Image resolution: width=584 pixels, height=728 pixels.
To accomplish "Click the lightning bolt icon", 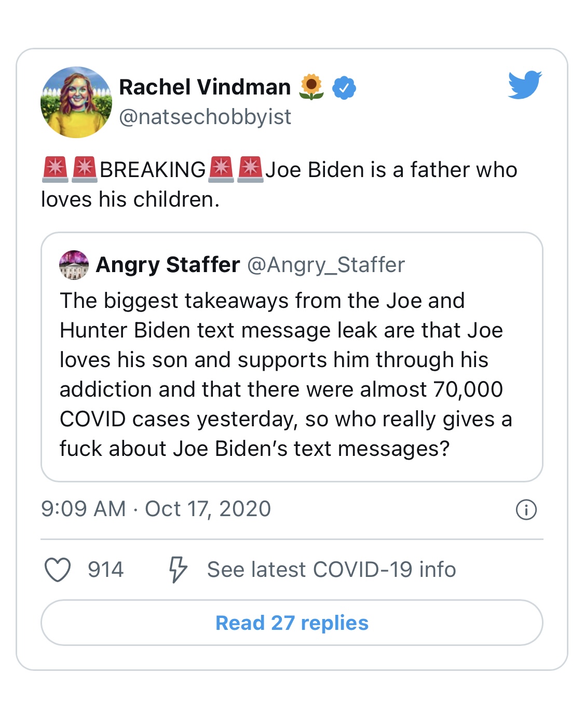I will [x=178, y=570].
